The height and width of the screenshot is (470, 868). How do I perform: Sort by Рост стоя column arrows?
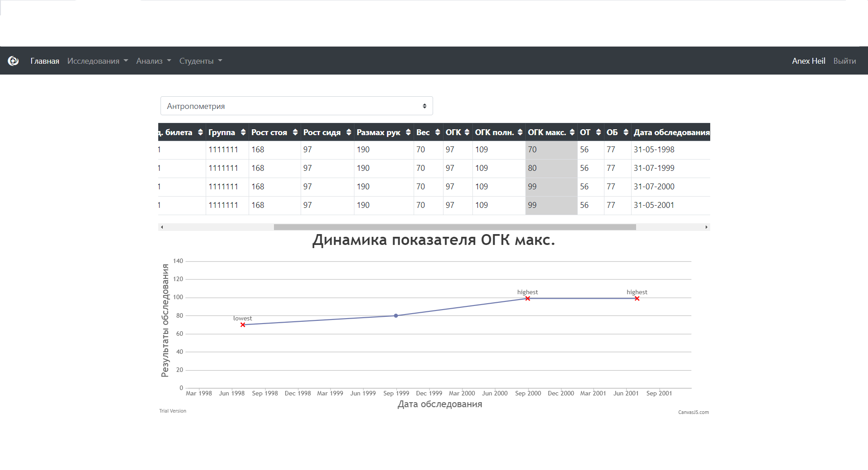tap(295, 132)
